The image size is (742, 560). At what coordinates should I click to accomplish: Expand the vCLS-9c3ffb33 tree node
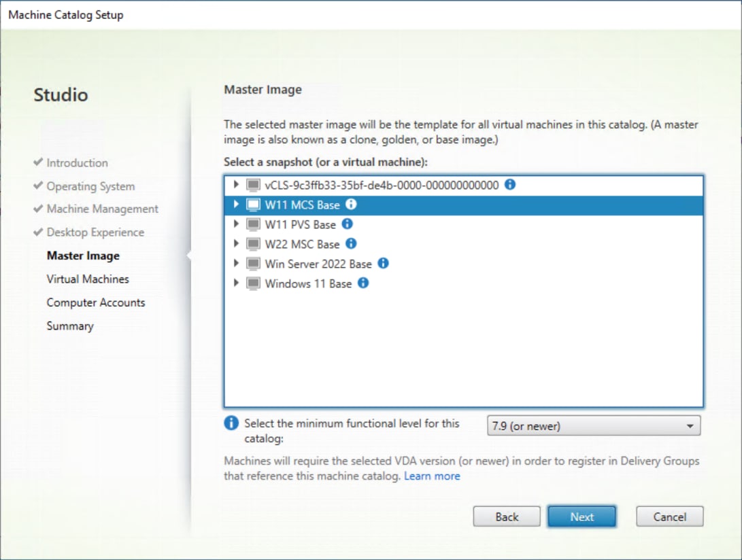click(236, 184)
